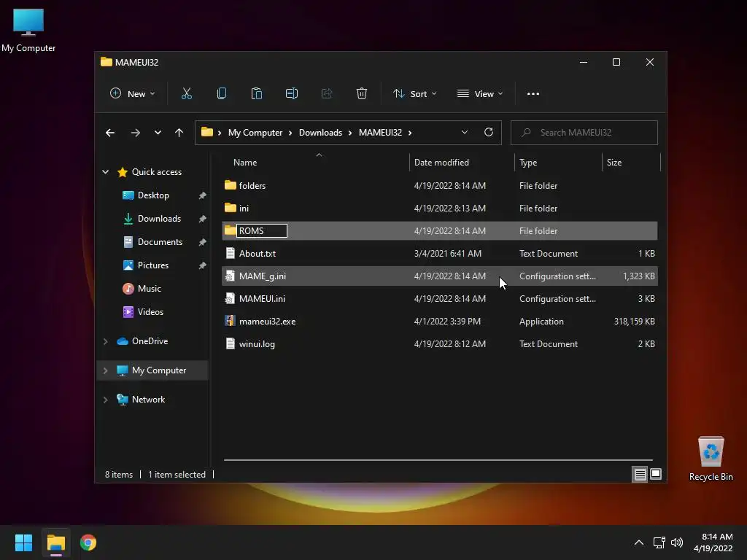The height and width of the screenshot is (560, 747).
Task: Show hidden tray icons chevron
Action: 639,542
